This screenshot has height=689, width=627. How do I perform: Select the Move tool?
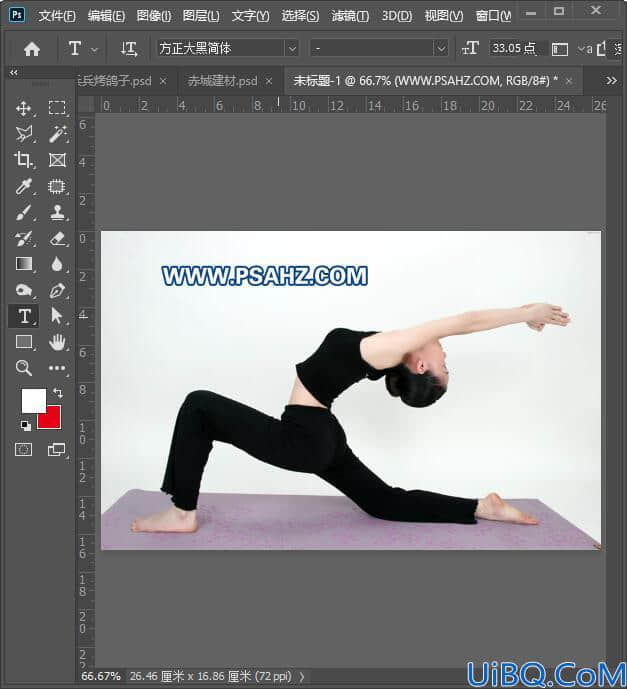tap(23, 108)
